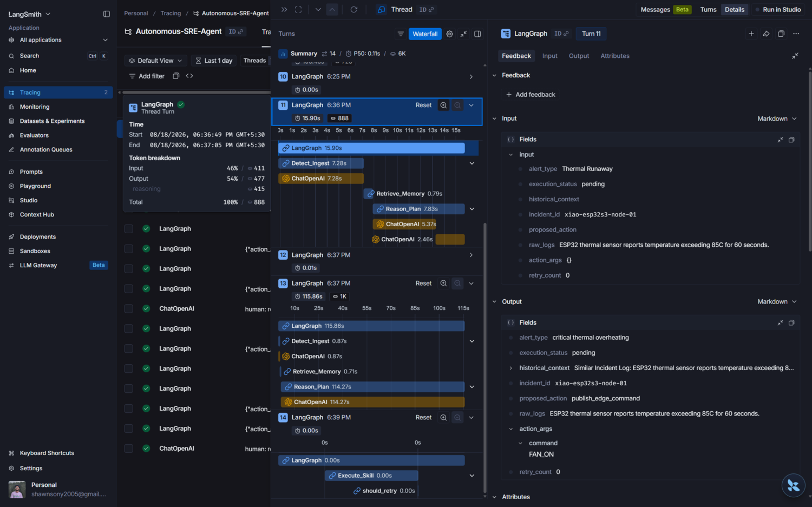Click the code view icon beside Add filter
Screen dimensions: 812x507
coord(189,76)
